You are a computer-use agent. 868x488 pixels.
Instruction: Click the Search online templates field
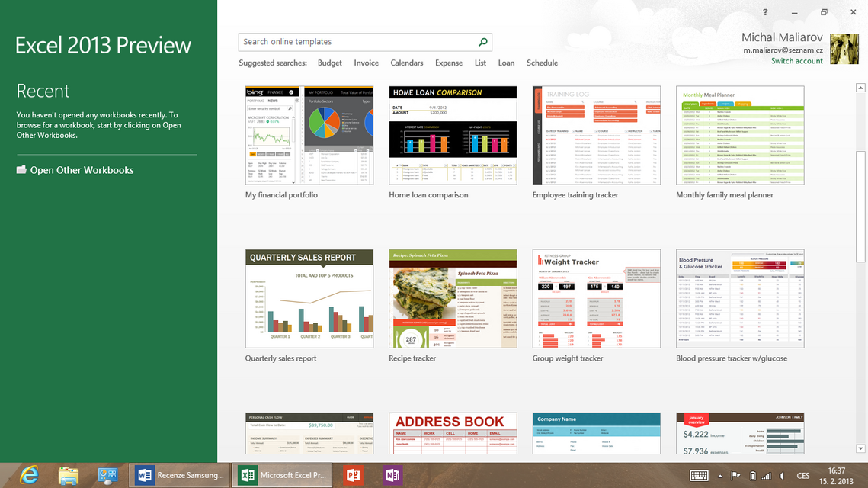[x=358, y=42]
